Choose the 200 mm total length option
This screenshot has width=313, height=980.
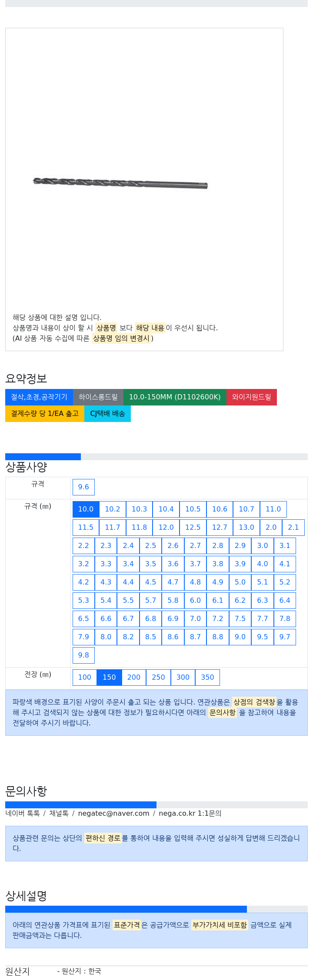[134, 677]
